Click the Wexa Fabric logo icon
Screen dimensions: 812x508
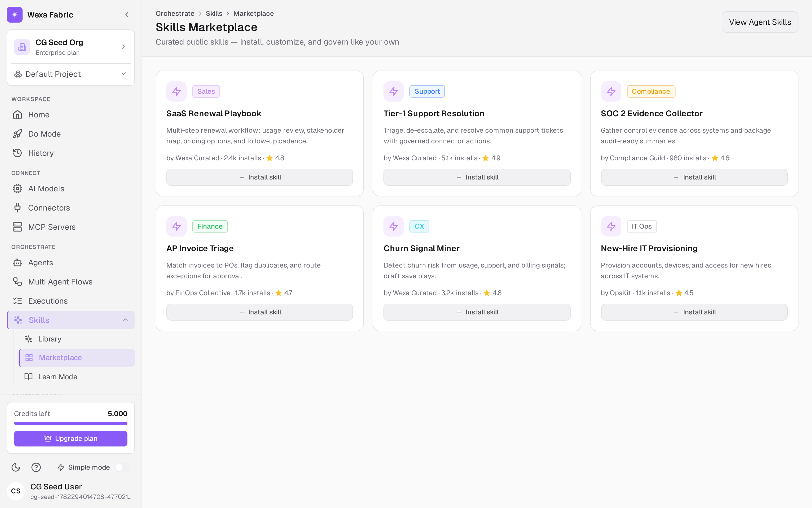(x=15, y=15)
